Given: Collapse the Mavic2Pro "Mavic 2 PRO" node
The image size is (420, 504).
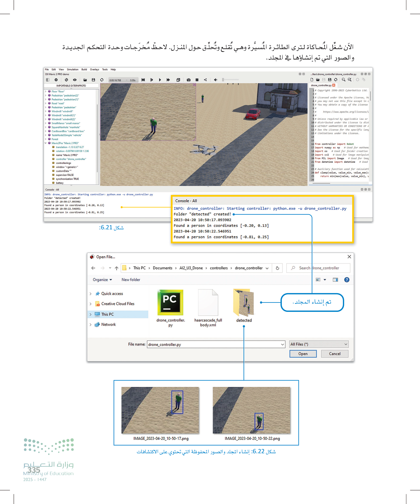Looking at the screenshot, I should 46,143.
